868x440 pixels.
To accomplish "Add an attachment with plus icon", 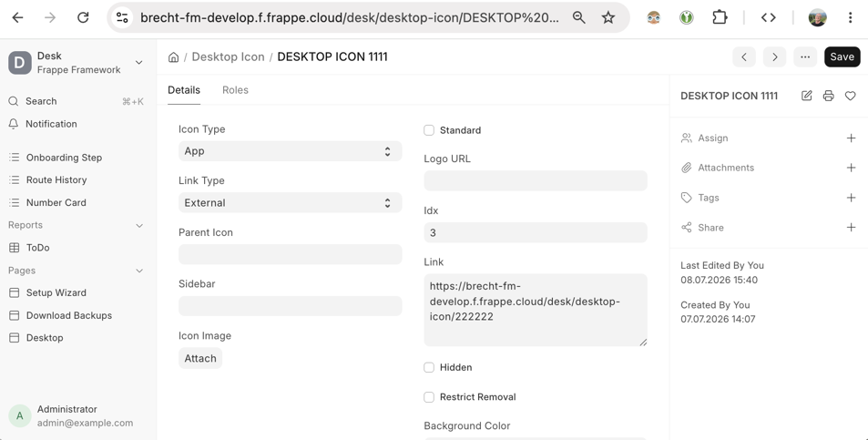I will (851, 167).
